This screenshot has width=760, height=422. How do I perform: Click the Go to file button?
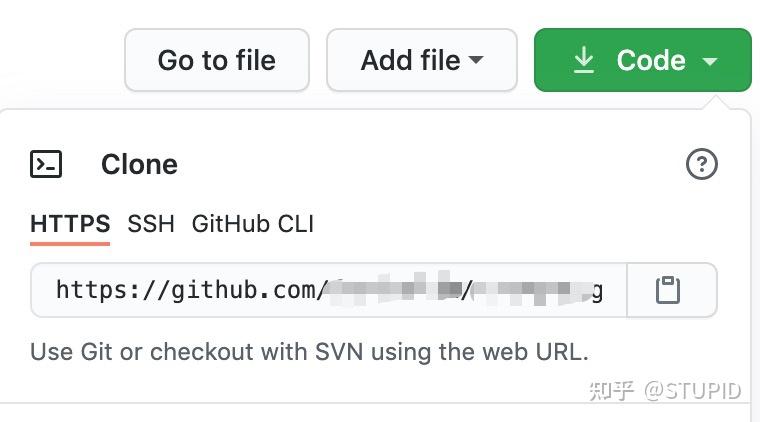click(x=217, y=60)
